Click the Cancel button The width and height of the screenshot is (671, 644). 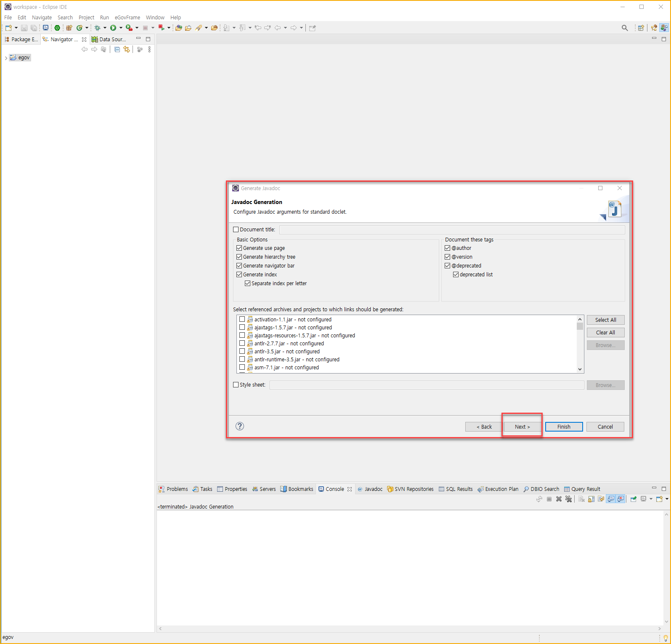point(605,427)
